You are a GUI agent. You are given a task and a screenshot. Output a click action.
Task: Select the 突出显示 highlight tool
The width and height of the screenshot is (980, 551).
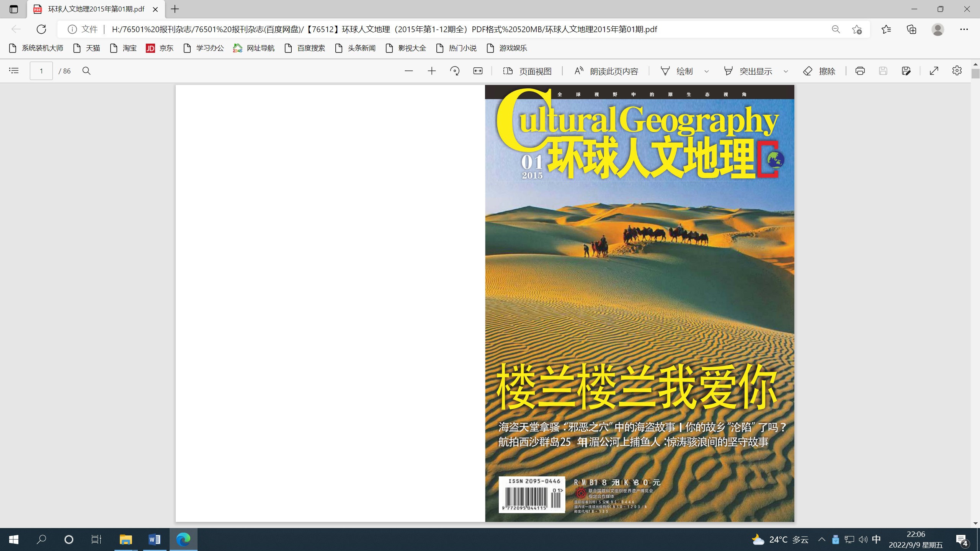coord(748,71)
